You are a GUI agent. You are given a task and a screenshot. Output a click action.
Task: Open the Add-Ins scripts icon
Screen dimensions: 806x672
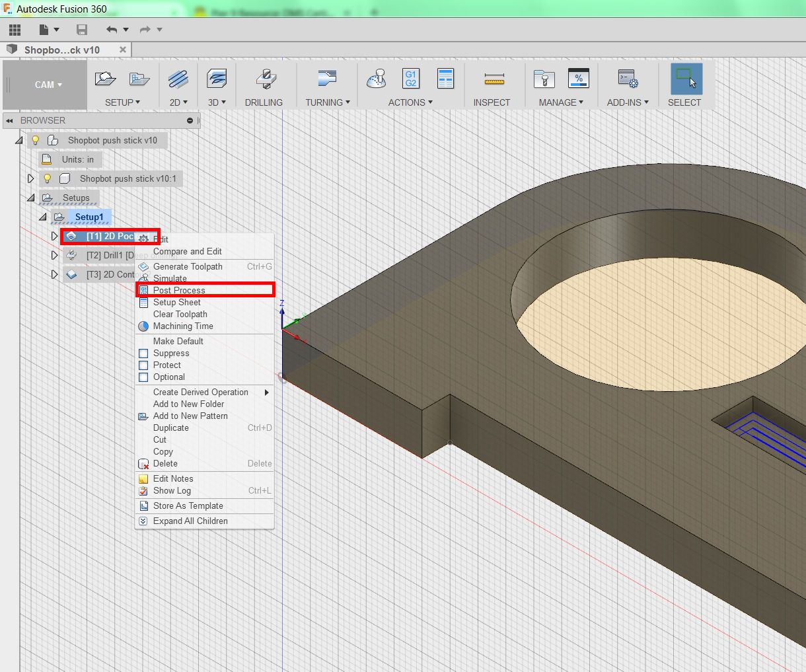coord(627,79)
